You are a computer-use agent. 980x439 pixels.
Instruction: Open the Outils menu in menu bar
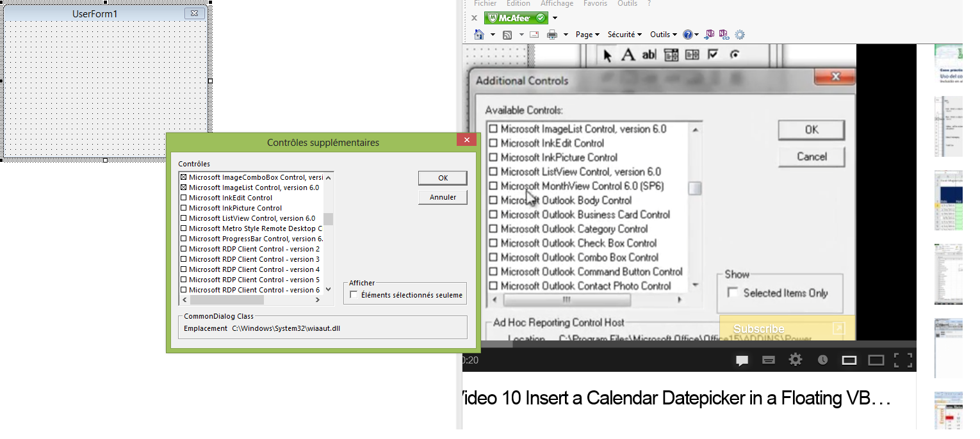pyautogui.click(x=627, y=3)
